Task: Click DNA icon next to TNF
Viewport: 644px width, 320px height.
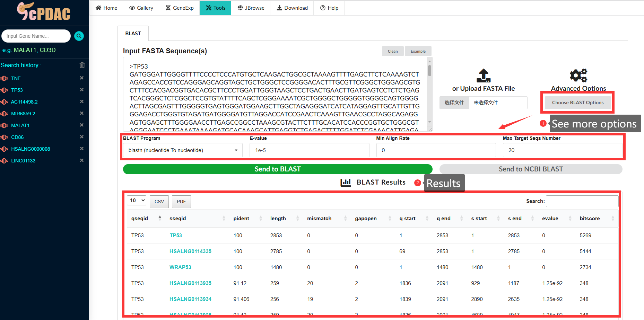Action: [x=4, y=78]
